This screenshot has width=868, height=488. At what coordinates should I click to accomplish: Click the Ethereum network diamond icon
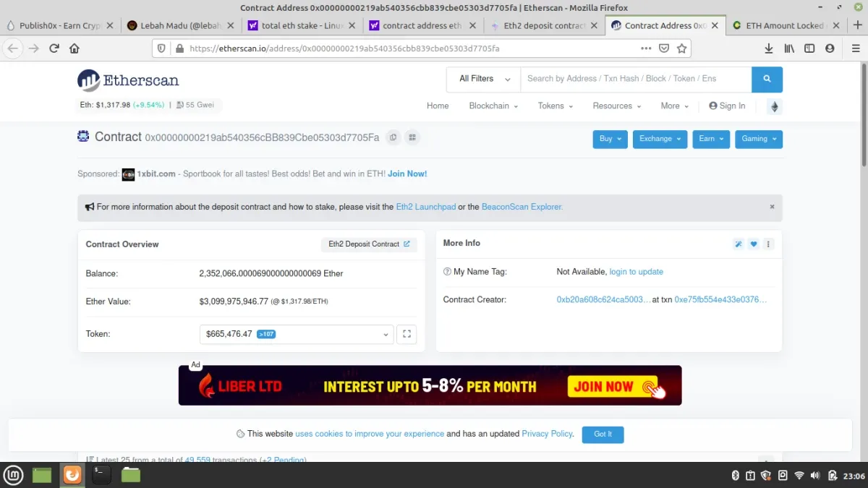[775, 106]
